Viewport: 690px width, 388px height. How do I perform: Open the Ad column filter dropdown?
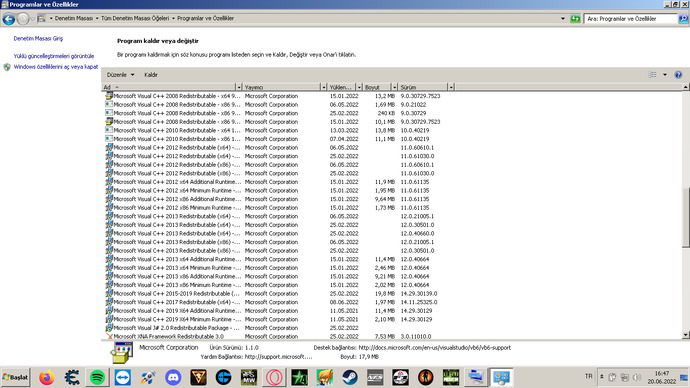coord(239,87)
